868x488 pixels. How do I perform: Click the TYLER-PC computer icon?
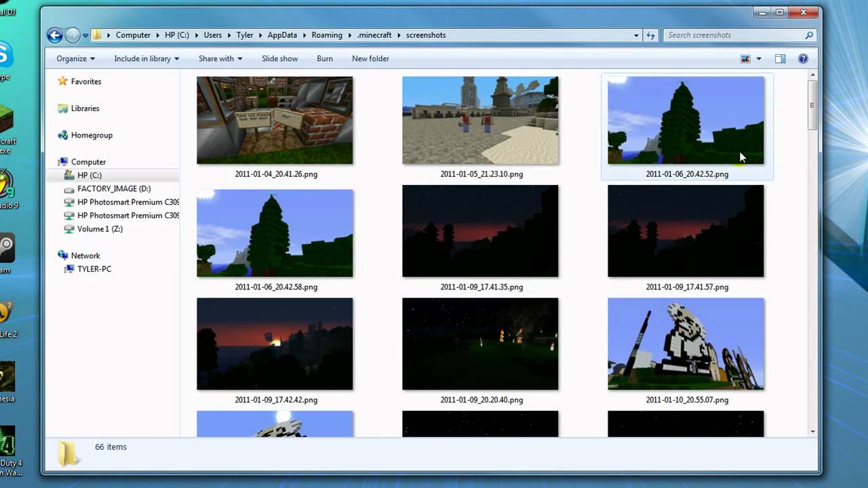pyautogui.click(x=69, y=269)
